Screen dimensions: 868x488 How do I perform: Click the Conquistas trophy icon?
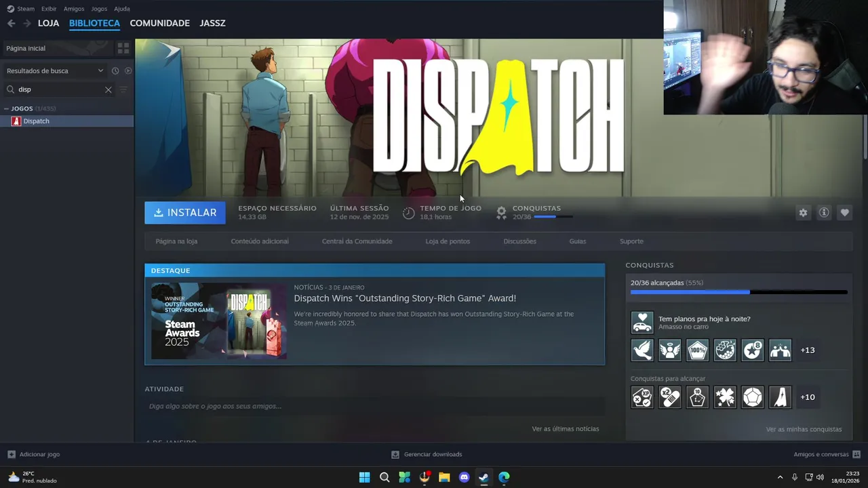501,213
